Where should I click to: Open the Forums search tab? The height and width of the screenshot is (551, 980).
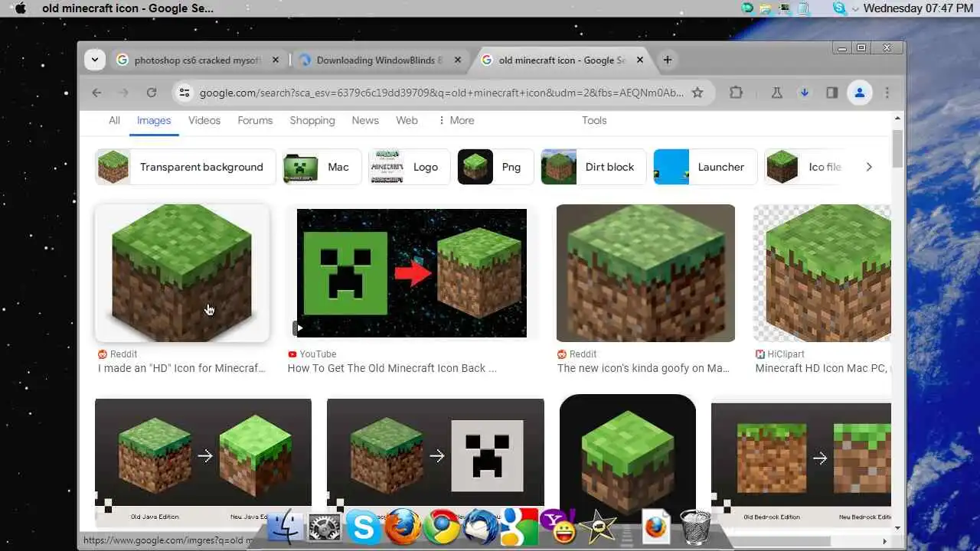pyautogui.click(x=255, y=120)
